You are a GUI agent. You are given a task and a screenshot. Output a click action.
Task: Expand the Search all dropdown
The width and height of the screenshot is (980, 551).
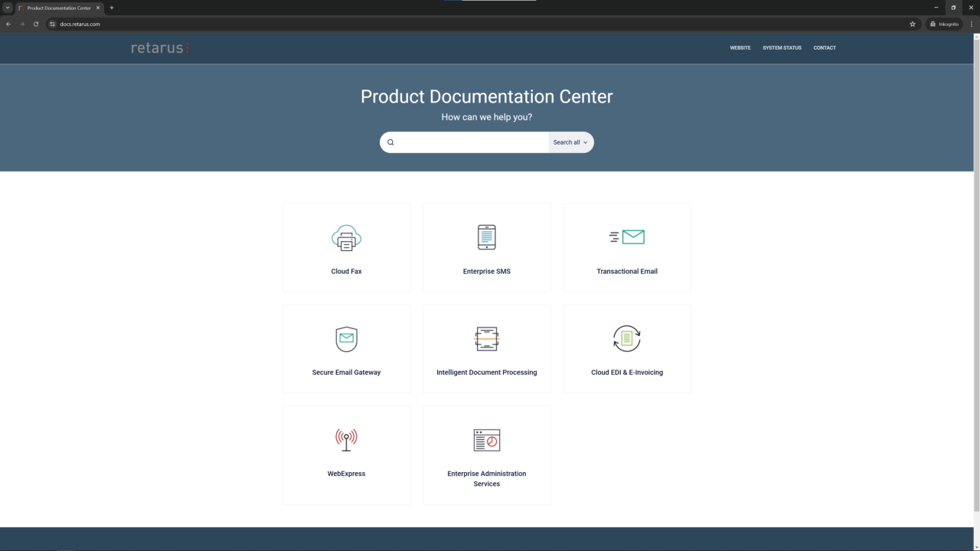(570, 142)
